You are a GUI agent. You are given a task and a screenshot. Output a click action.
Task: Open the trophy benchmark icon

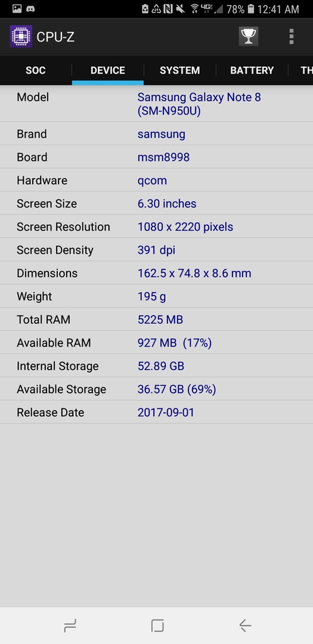click(249, 36)
